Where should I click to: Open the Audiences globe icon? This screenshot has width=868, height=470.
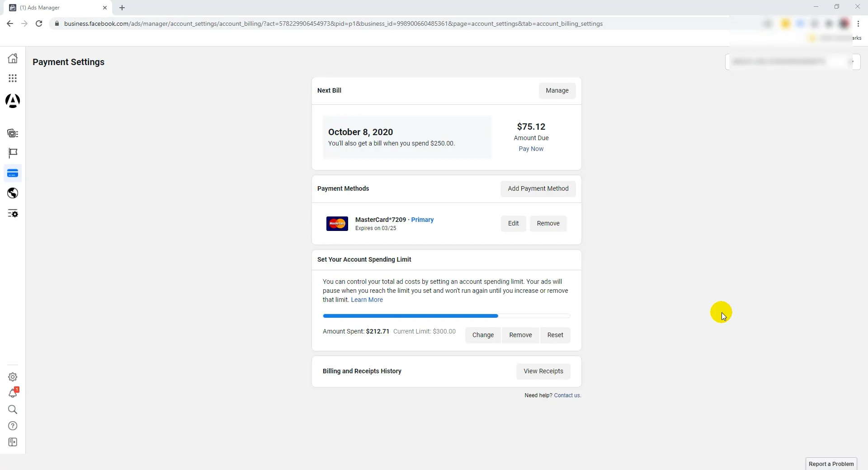[x=13, y=193]
